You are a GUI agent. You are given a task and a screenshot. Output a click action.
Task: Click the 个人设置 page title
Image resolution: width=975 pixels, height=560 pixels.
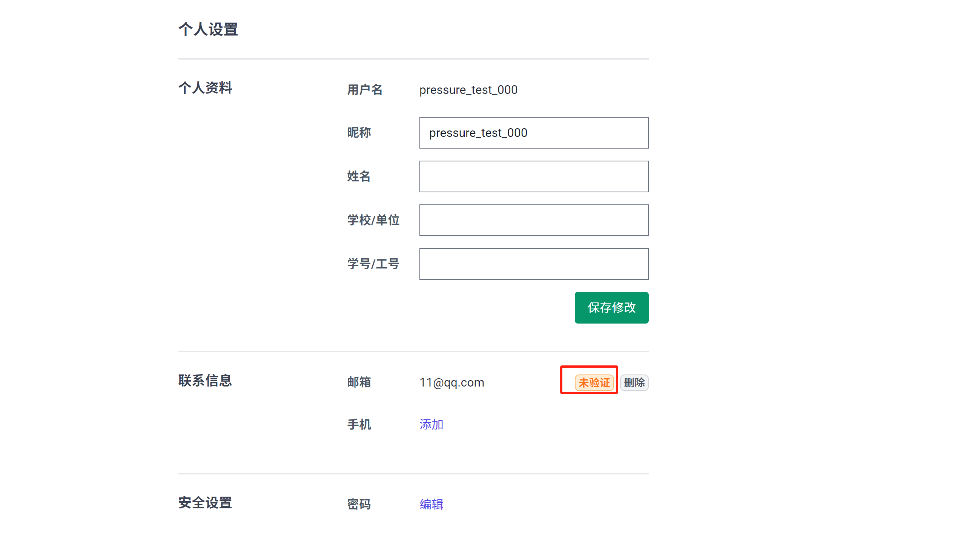pyautogui.click(x=208, y=30)
